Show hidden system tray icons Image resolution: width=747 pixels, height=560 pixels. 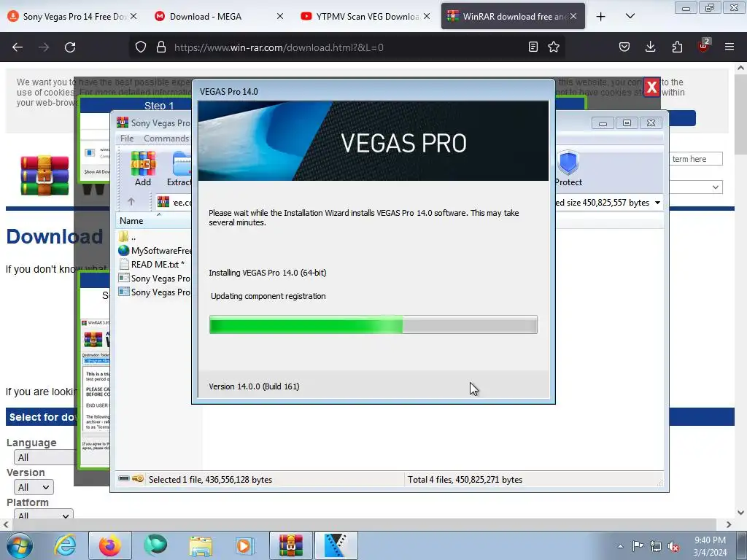620,546
